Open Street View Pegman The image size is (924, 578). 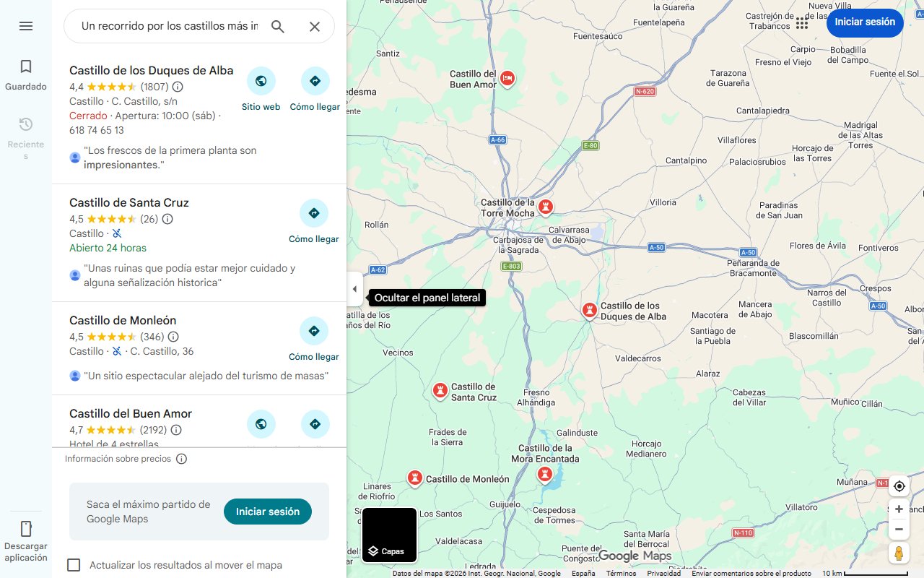click(899, 553)
